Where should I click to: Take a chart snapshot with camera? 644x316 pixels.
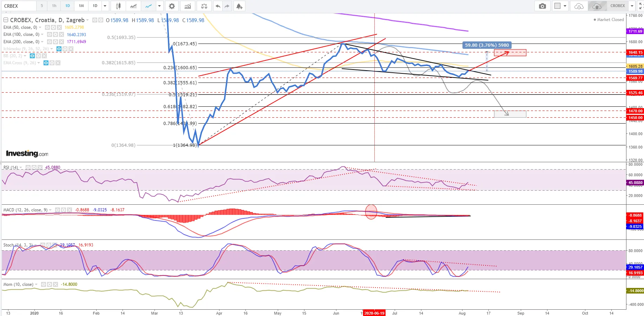(542, 6)
